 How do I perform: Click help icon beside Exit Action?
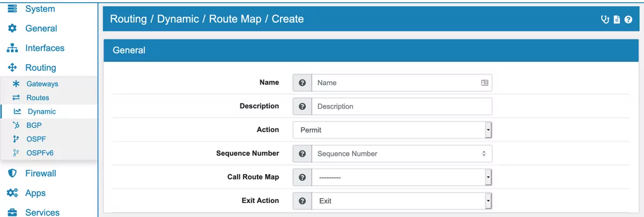[x=302, y=201]
